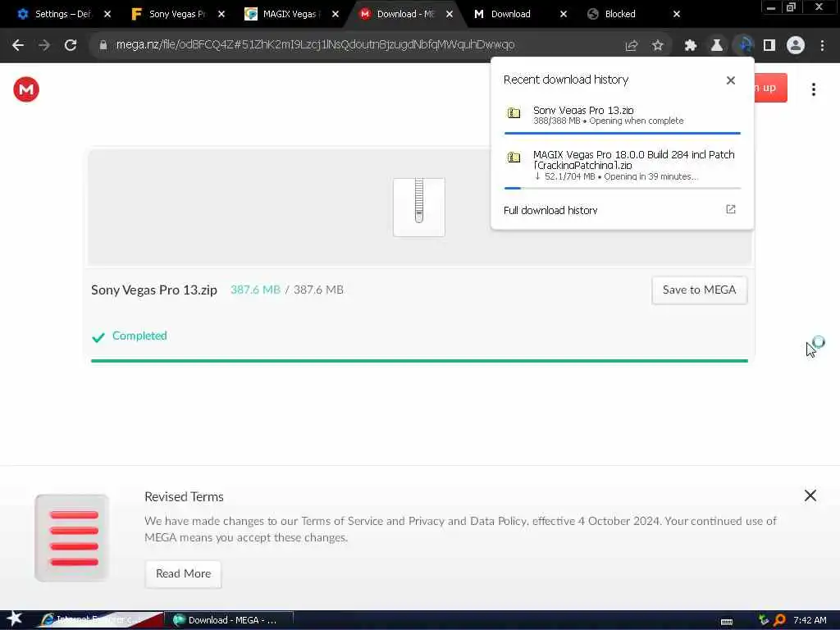Click the MEGA logo
The width and height of the screenshot is (840, 630).
pos(26,89)
